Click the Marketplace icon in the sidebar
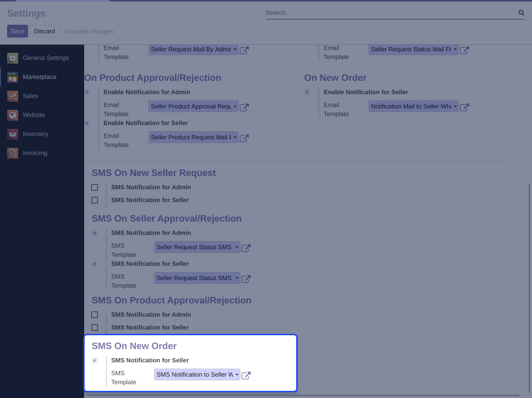 tap(13, 77)
